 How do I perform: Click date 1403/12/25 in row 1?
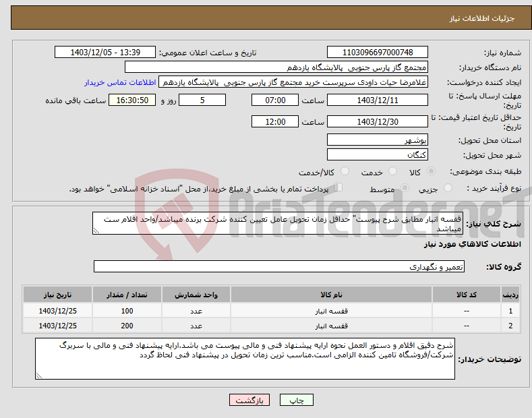point(58,311)
